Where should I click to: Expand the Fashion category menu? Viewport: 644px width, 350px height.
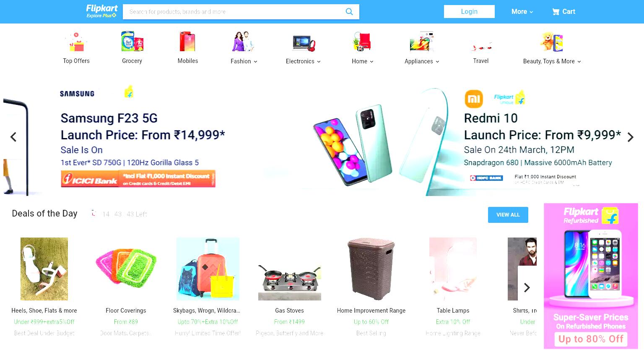coord(244,61)
